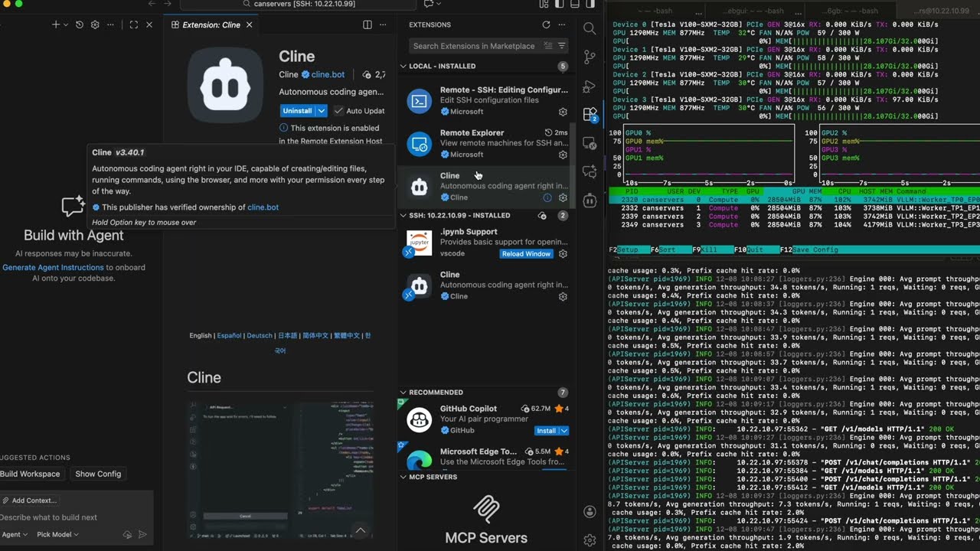The width and height of the screenshot is (980, 551).
Task: Clear extensions search results icon
Action: [549, 46]
